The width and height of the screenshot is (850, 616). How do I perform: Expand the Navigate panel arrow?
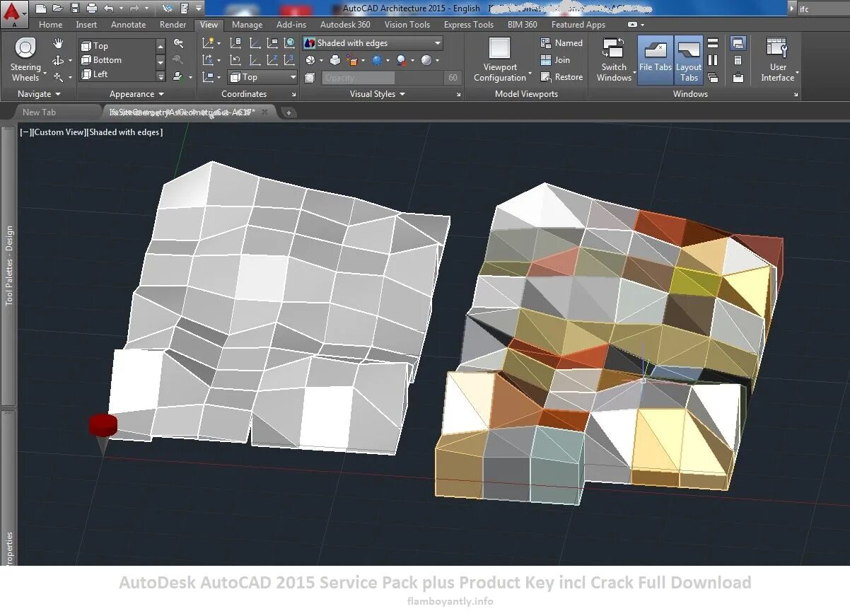tap(58, 94)
